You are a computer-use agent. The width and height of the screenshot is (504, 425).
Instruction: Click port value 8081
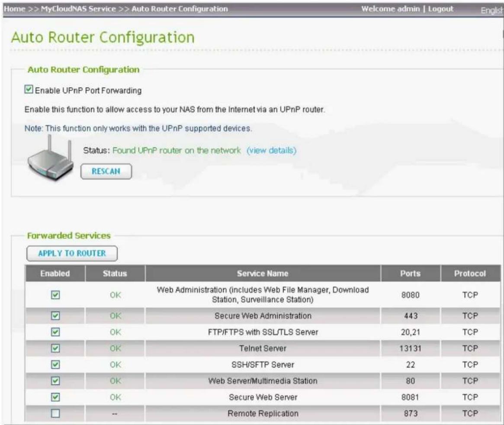coord(410,397)
